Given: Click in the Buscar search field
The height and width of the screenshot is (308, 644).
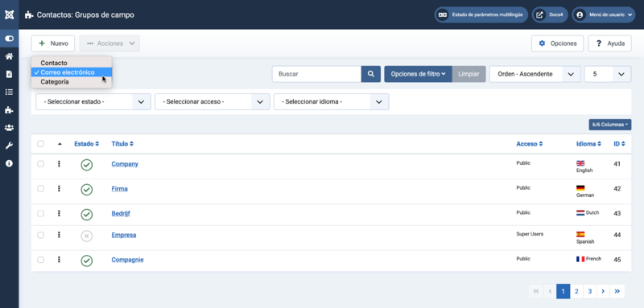Looking at the screenshot, I should (316, 74).
